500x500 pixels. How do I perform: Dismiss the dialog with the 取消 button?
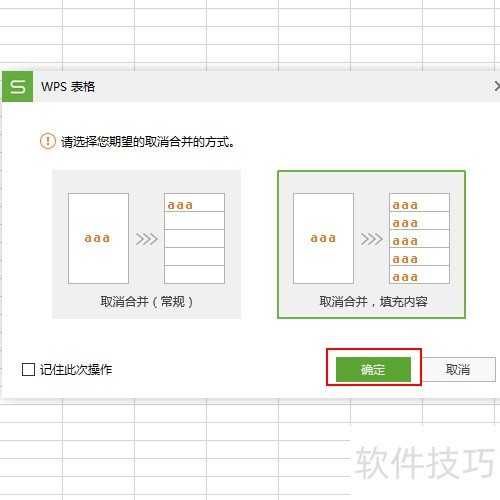(x=458, y=369)
